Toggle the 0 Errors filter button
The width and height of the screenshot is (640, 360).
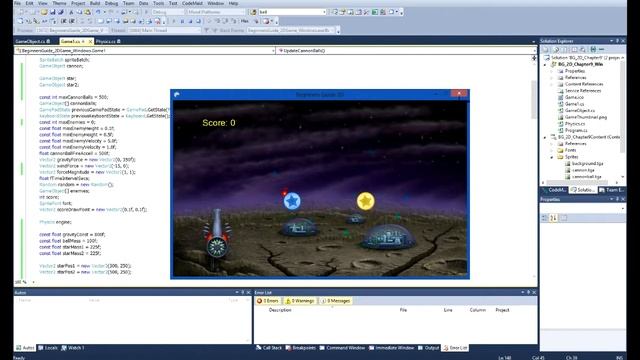pyautogui.click(x=268, y=301)
